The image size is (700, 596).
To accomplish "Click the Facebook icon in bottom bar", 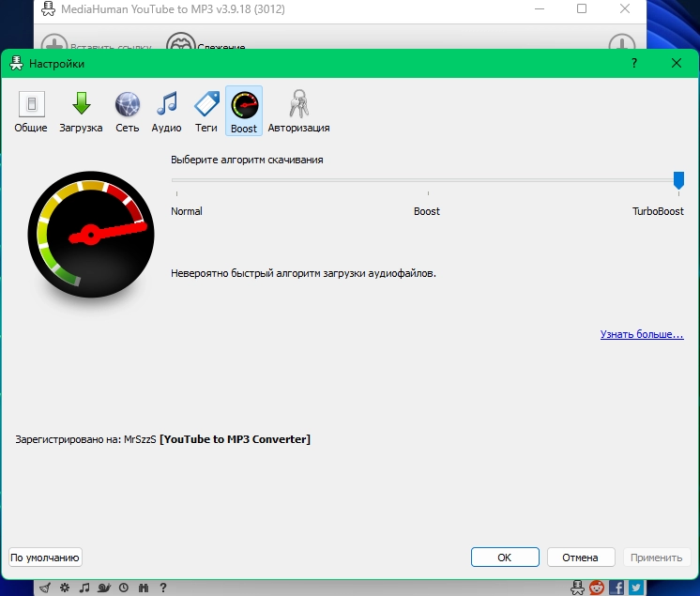I will (x=616, y=588).
